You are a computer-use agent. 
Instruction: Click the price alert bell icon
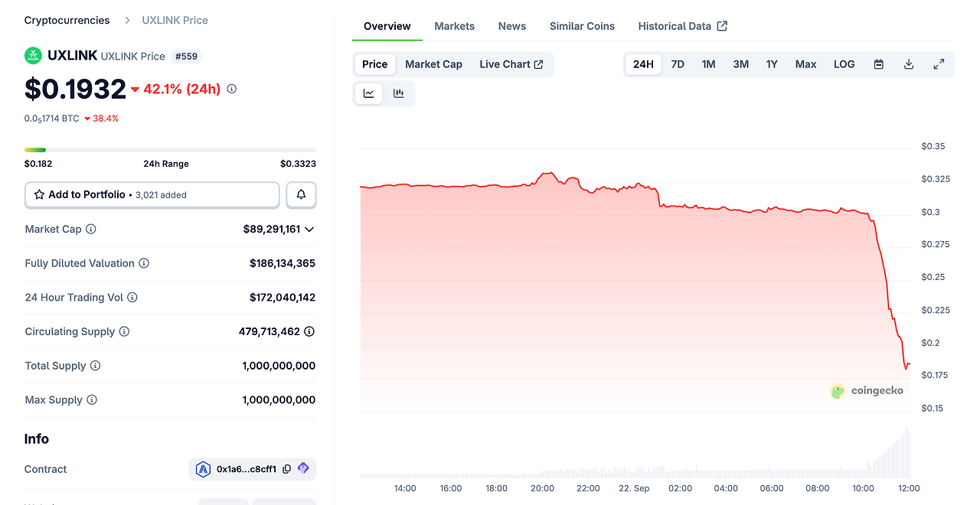pyautogui.click(x=301, y=195)
